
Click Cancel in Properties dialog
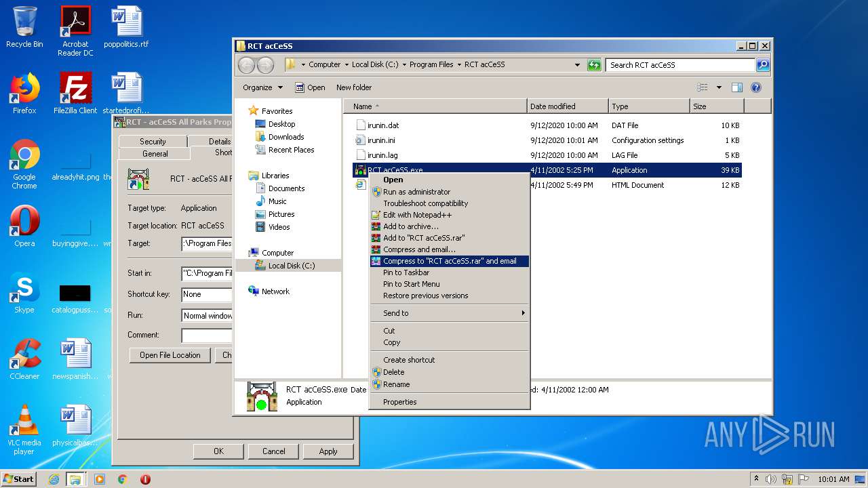pos(274,451)
